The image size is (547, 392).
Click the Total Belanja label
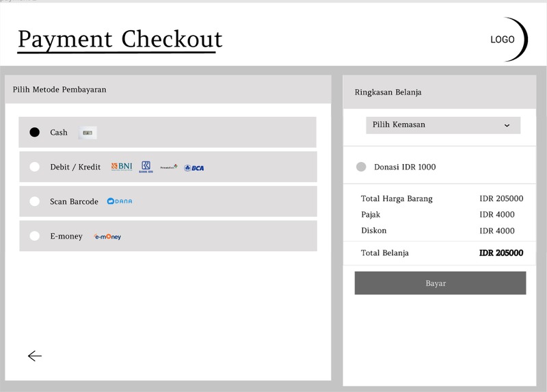385,253
